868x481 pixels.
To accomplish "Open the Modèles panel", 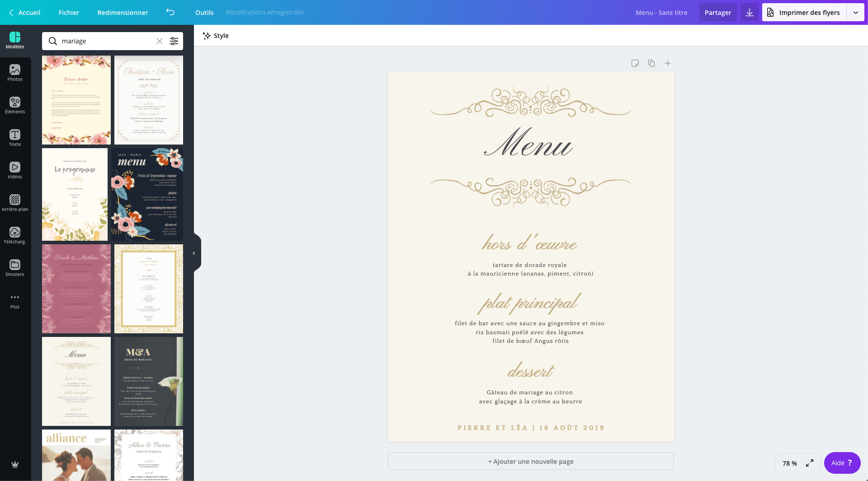I will click(x=15, y=41).
